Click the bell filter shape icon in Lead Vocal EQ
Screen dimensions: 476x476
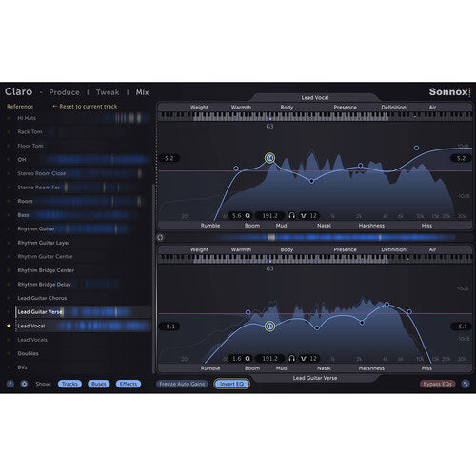coord(304,216)
